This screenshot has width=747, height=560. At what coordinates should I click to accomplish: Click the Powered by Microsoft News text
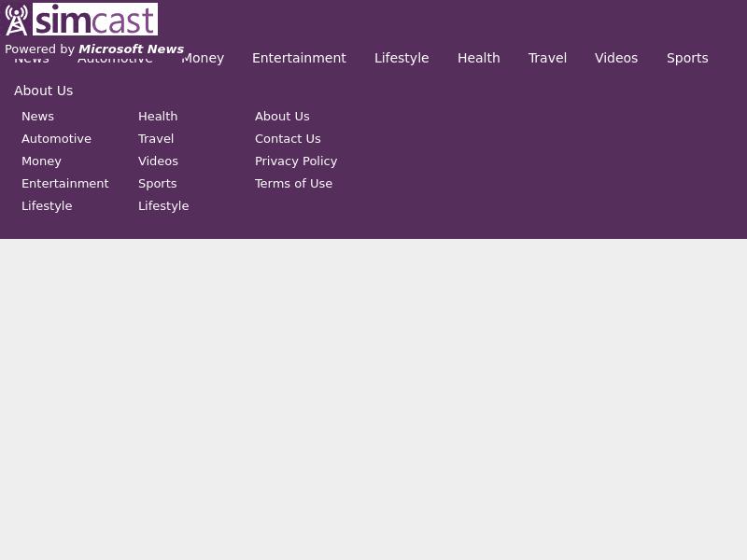coord(94,49)
